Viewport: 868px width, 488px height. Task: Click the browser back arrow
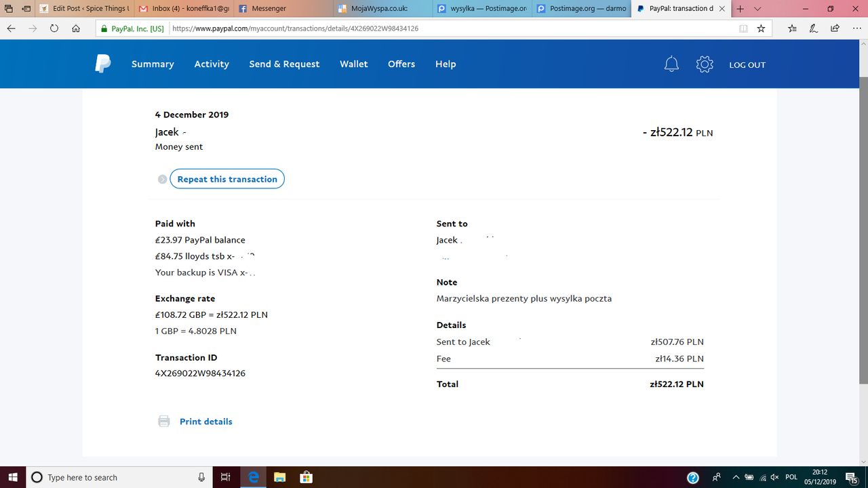coord(12,28)
